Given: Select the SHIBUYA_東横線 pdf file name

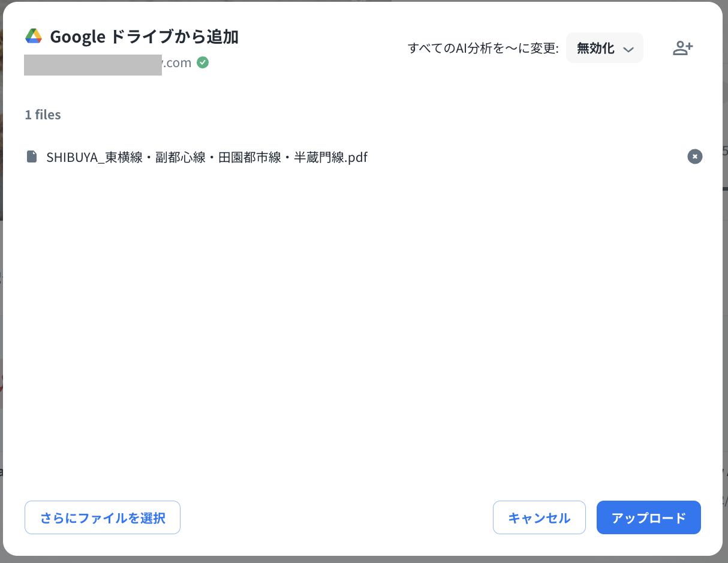Looking at the screenshot, I should (x=206, y=157).
